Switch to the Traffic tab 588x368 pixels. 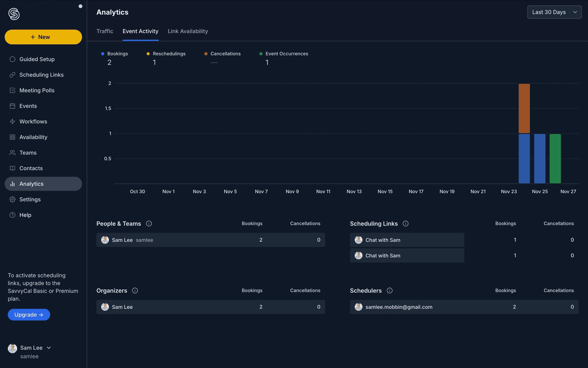click(105, 31)
